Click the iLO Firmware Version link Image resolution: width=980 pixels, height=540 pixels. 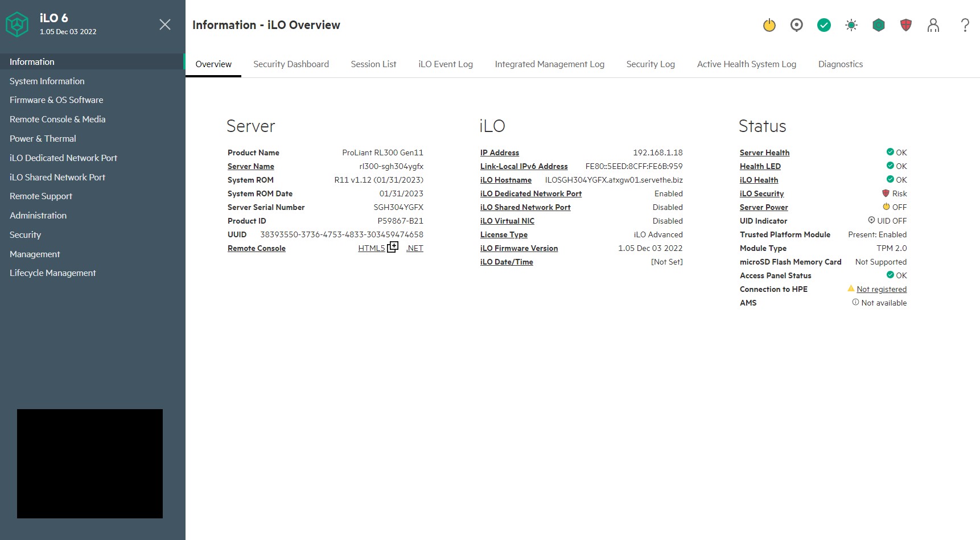tap(519, 248)
